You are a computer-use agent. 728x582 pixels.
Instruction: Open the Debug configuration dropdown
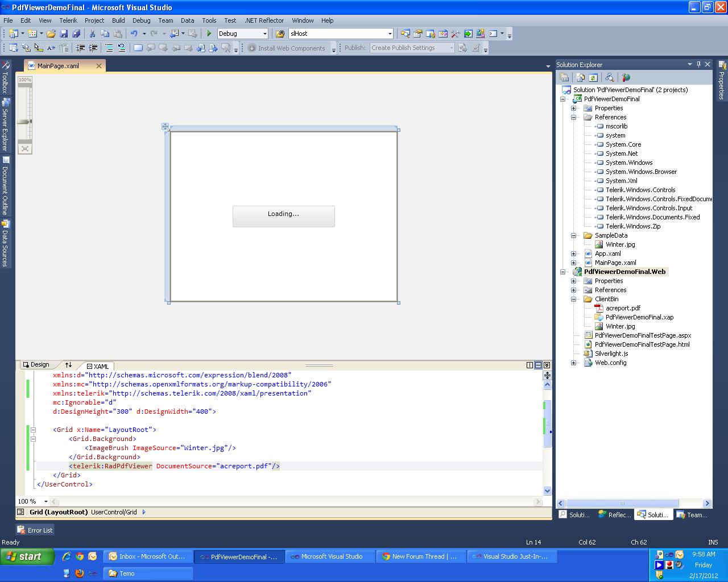coord(264,34)
